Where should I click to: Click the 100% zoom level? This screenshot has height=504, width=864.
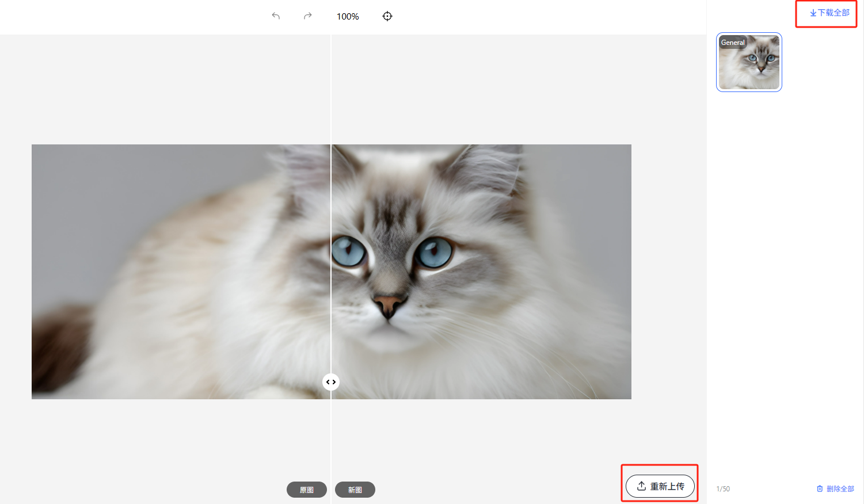point(348,17)
